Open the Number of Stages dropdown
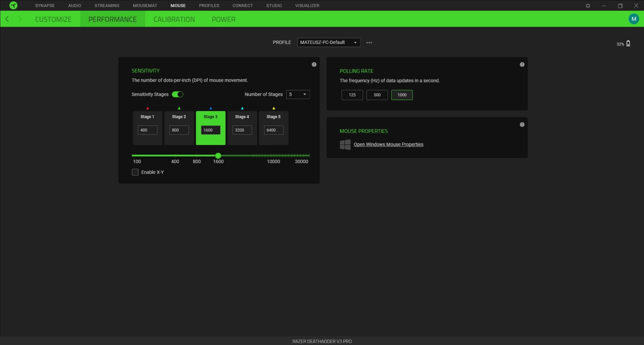 point(298,94)
